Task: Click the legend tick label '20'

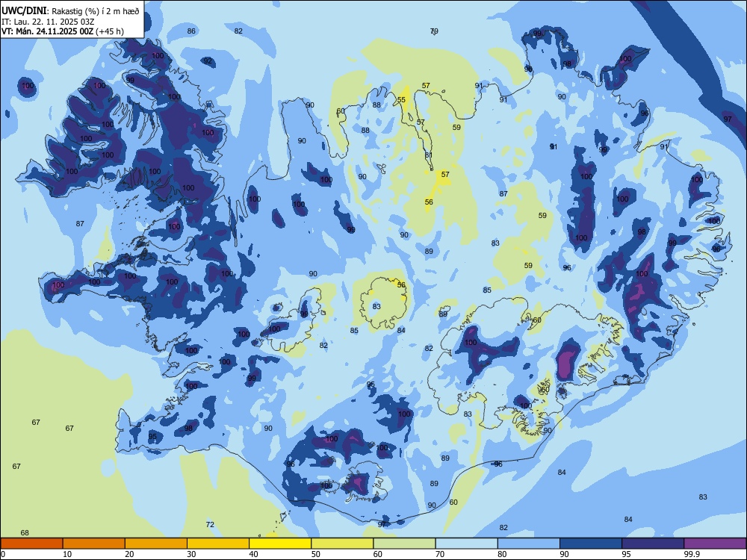Action: tap(129, 554)
